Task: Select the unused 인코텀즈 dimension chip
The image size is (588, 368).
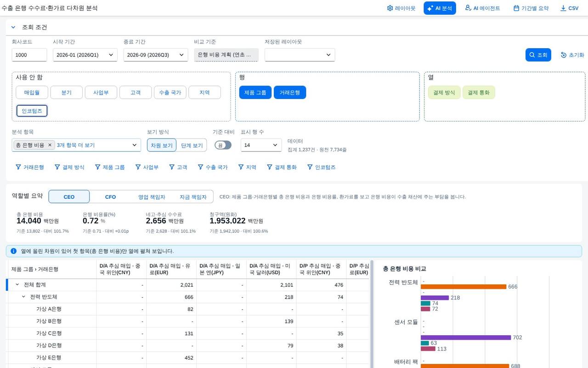Action: tap(32, 111)
